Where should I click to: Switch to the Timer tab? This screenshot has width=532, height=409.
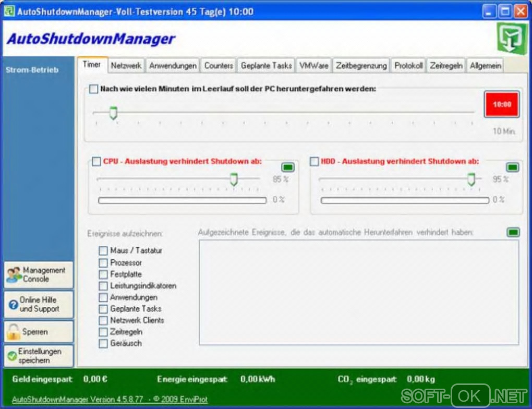(92, 65)
